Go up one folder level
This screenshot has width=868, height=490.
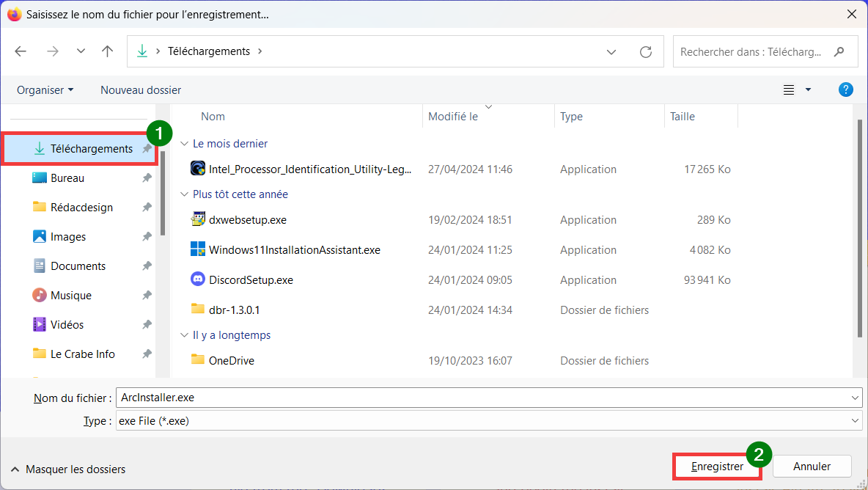[x=108, y=51]
